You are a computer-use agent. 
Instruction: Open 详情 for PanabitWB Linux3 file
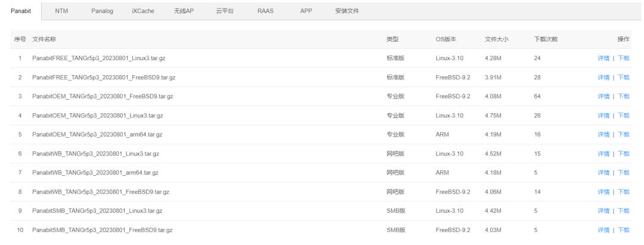[x=603, y=153]
